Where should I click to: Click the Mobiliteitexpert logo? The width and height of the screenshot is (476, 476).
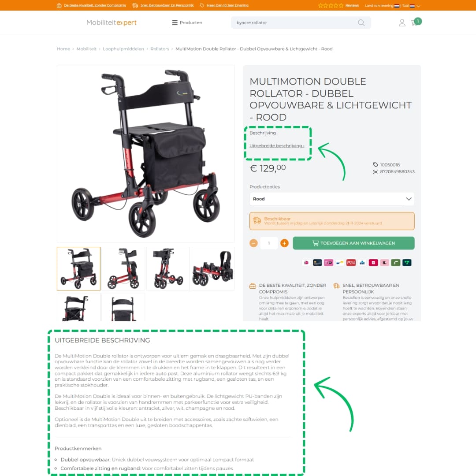pos(112,22)
